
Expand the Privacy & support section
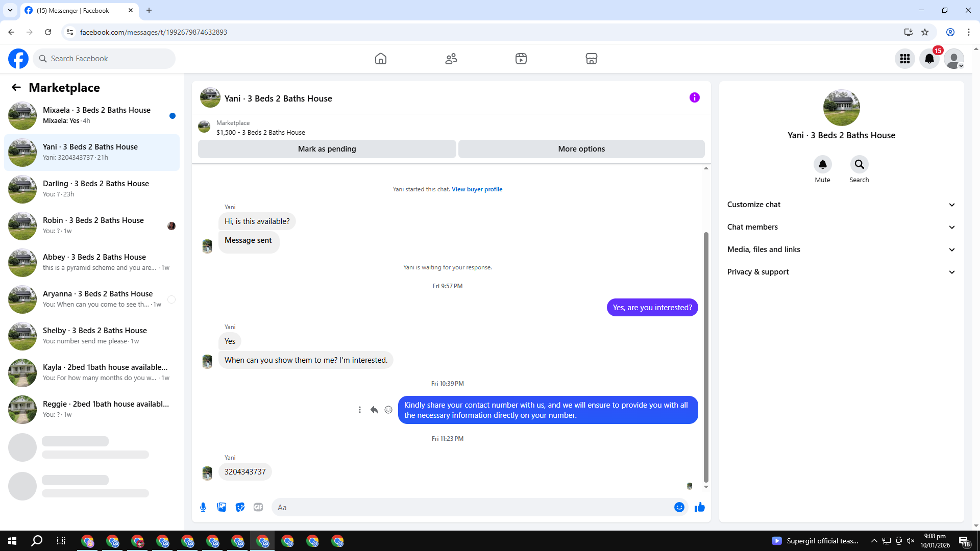[x=841, y=272]
